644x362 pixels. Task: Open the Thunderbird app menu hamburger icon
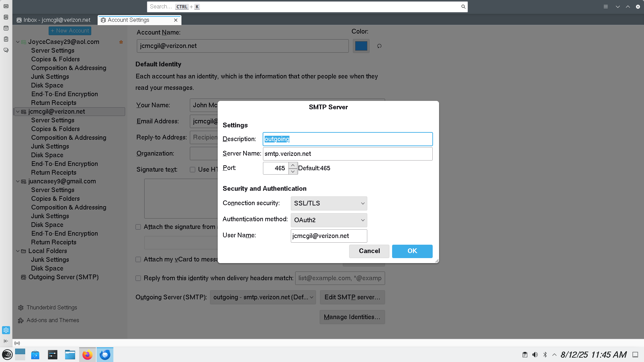[605, 7]
